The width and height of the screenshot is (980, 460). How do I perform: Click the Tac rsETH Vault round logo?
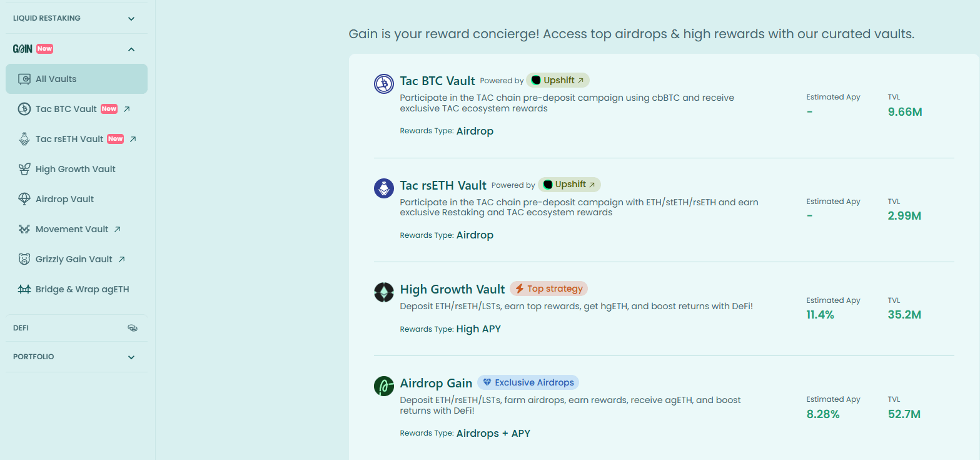click(x=384, y=188)
